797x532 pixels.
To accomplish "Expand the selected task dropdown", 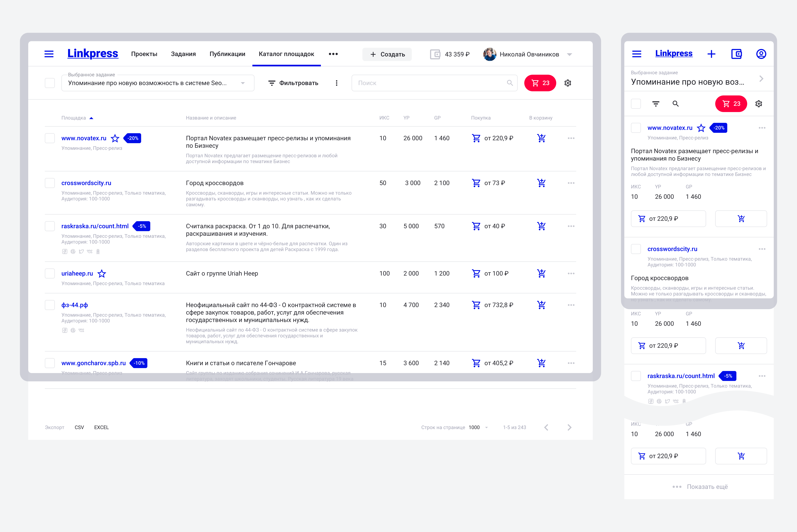I will pos(243,83).
